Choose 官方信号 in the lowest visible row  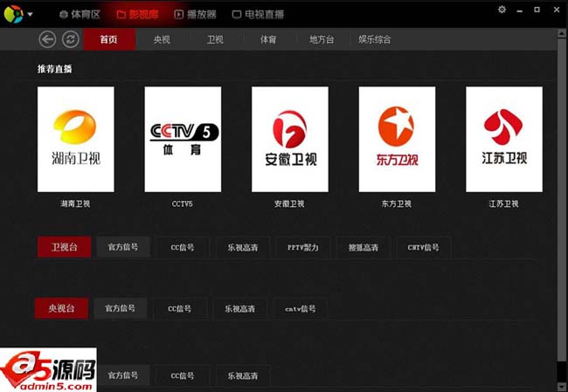123,375
